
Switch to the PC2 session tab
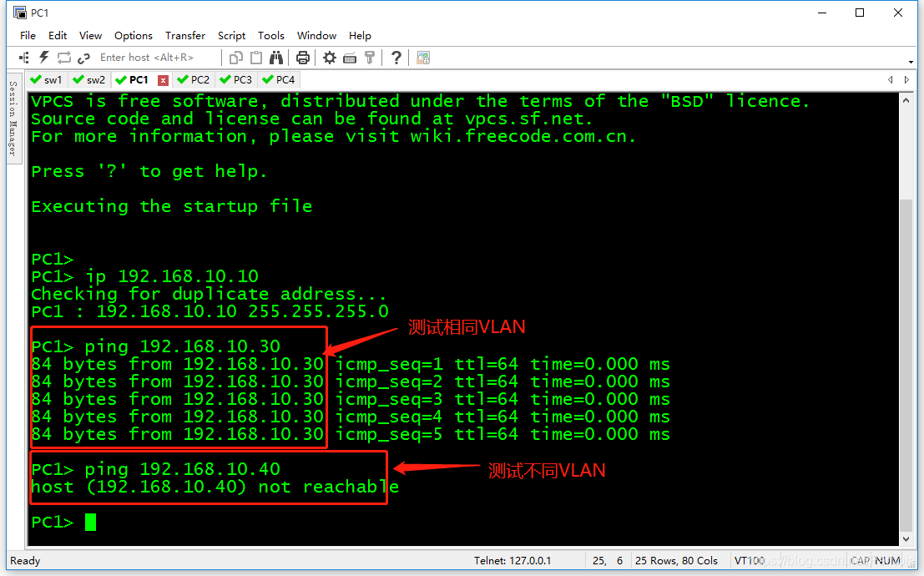click(x=194, y=79)
